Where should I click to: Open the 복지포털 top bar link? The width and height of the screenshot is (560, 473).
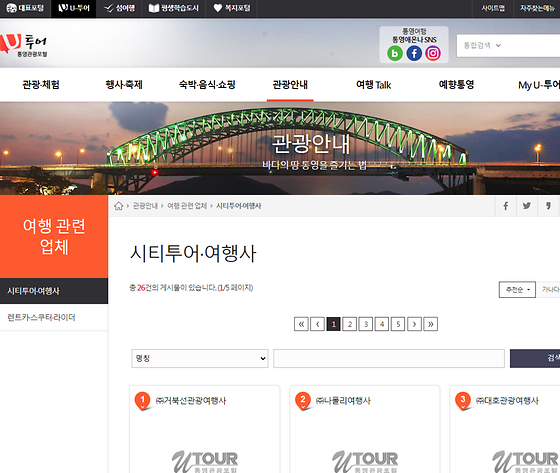coord(232,8)
